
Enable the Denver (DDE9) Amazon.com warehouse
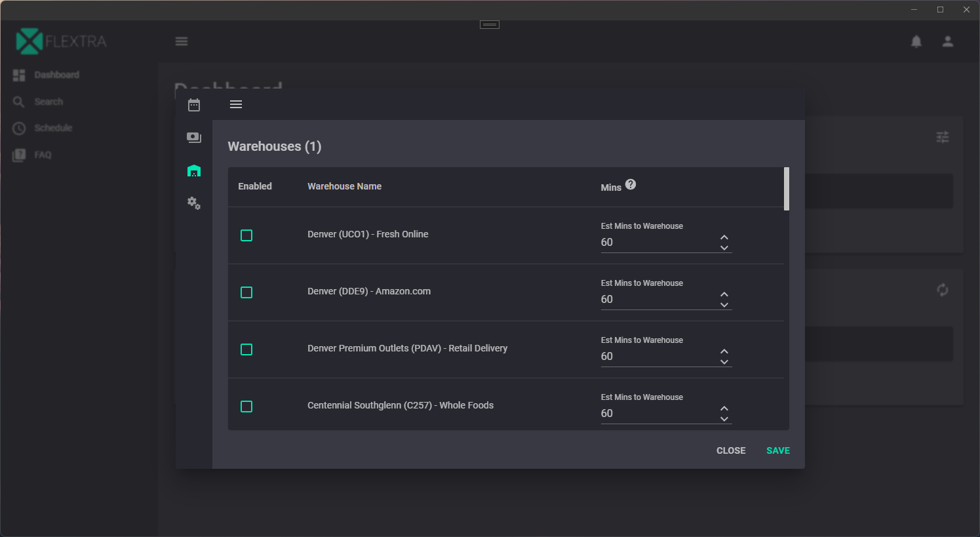246,292
